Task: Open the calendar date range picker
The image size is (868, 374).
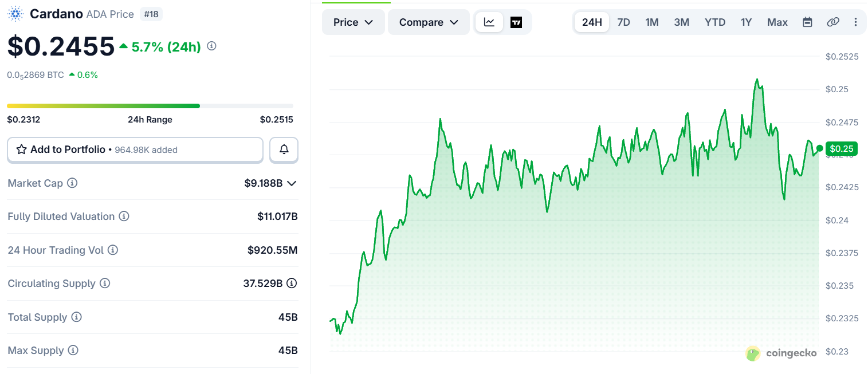Action: (x=807, y=22)
